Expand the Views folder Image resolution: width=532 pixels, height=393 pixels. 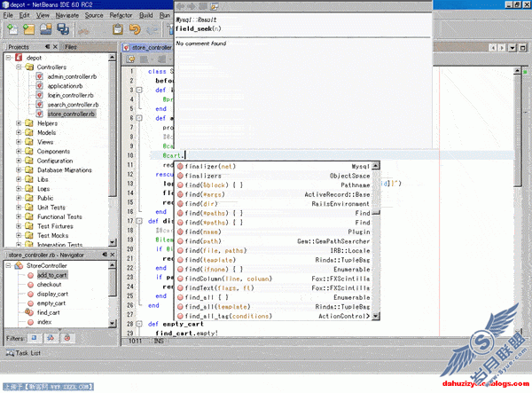[19, 142]
